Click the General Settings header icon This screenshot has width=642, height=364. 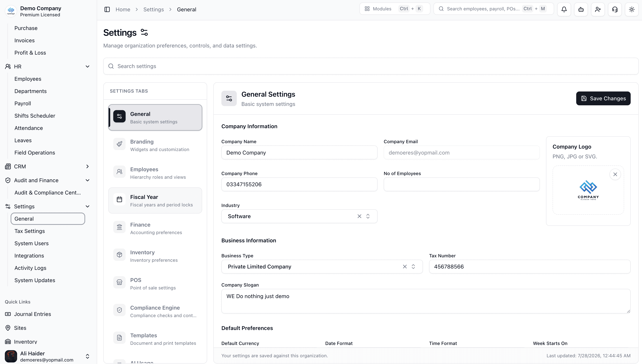pos(229,98)
